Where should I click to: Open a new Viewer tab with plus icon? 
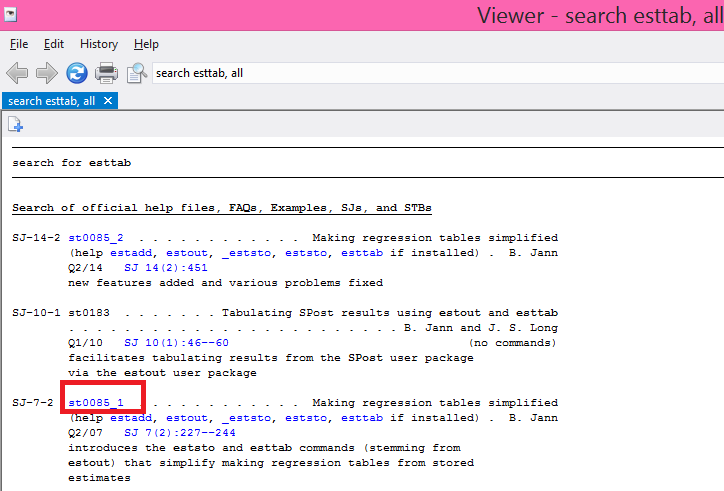[15, 125]
